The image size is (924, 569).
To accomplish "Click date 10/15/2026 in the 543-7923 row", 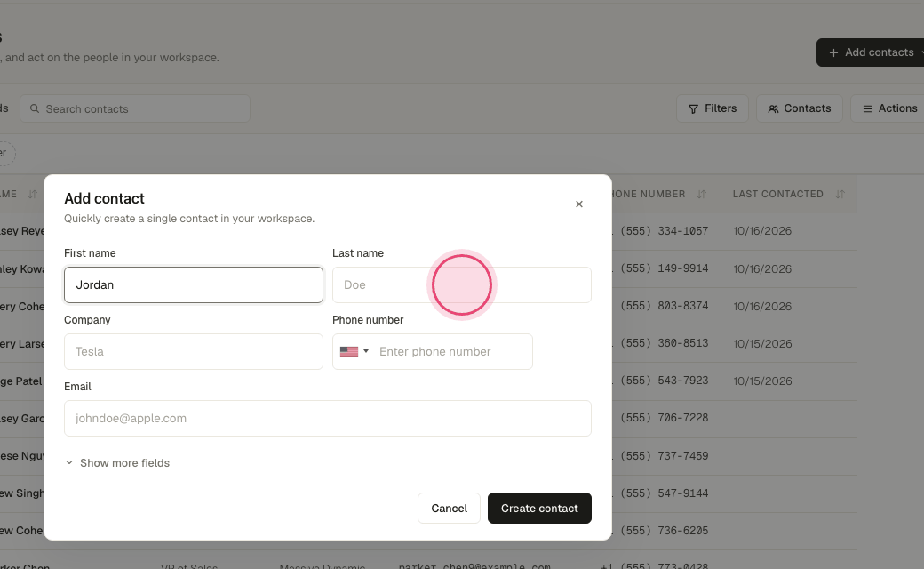I will coord(762,381).
